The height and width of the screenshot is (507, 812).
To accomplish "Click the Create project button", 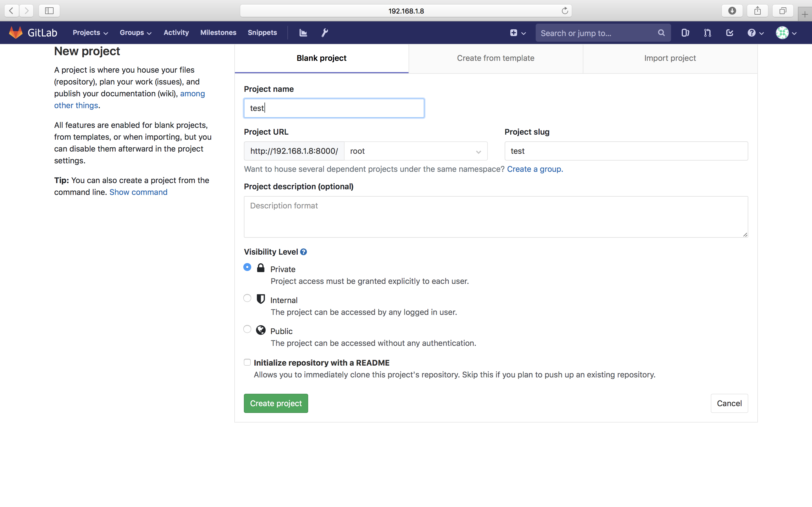I will 275,403.
